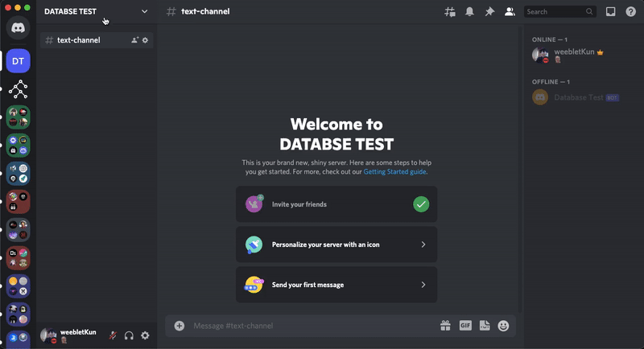
Task: Edit text-channel settings gear
Action: [145, 40]
